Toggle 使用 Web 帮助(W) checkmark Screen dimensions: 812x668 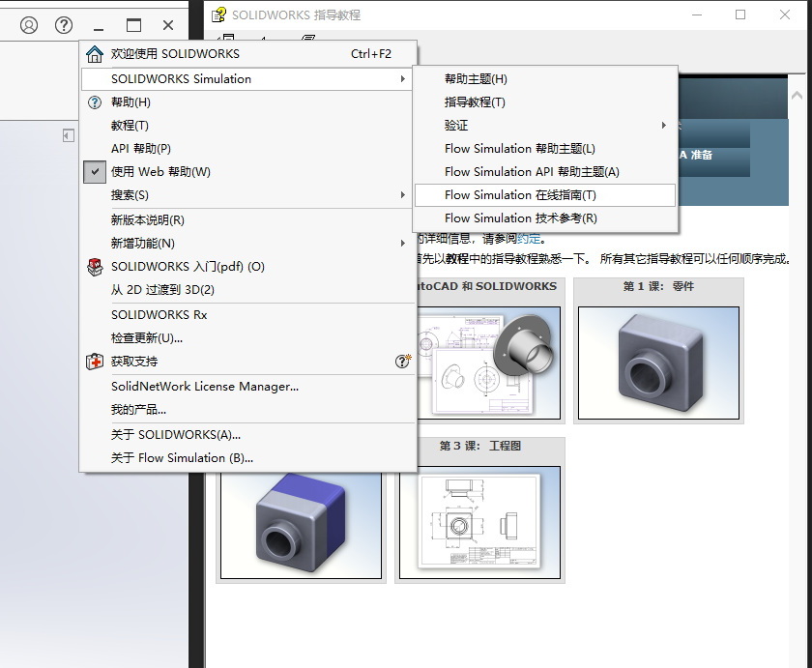(x=95, y=172)
